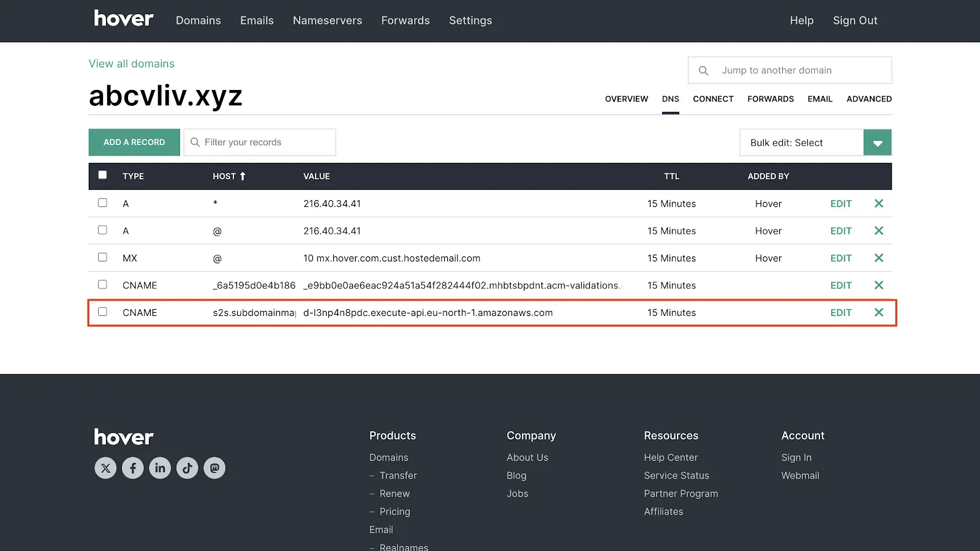The image size is (980, 551).
Task: Open Hover's Mastodon social page
Action: coord(214,468)
